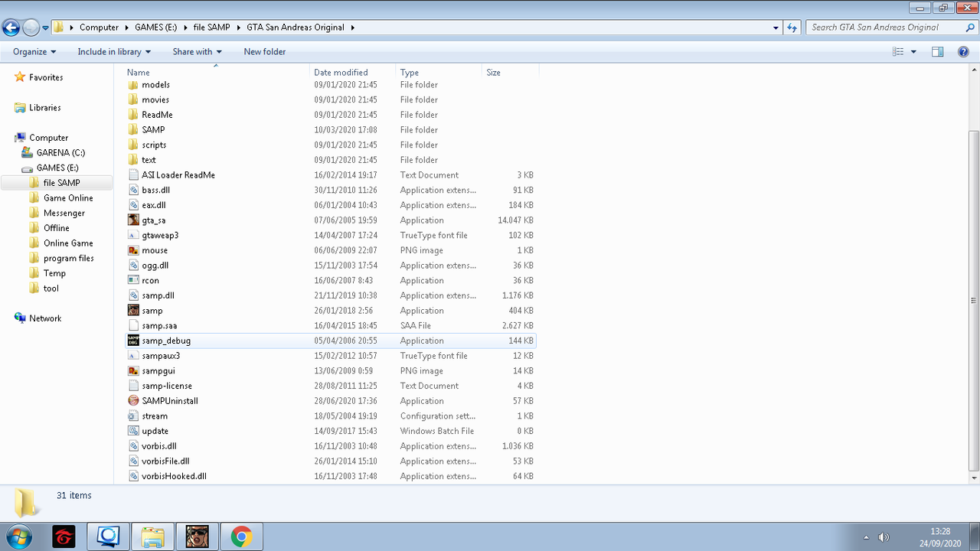Select Libraries in the navigation pane
Viewport: 980px width, 551px height.
click(45, 108)
